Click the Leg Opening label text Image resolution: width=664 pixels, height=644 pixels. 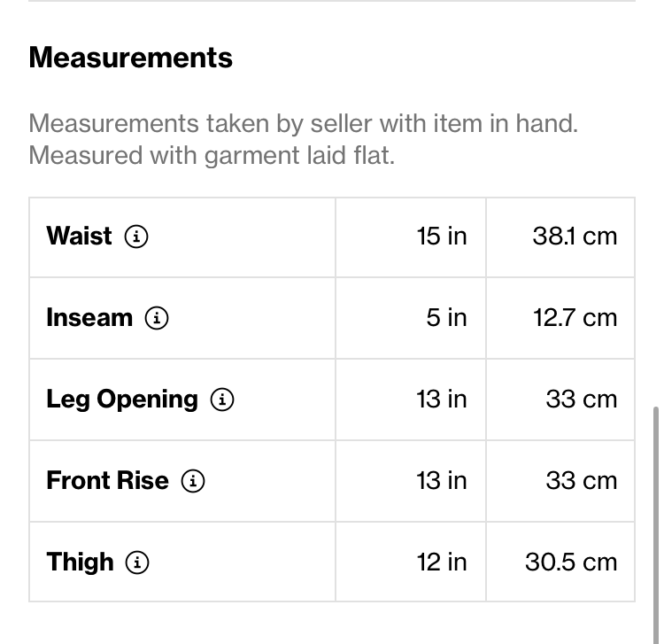point(122,400)
